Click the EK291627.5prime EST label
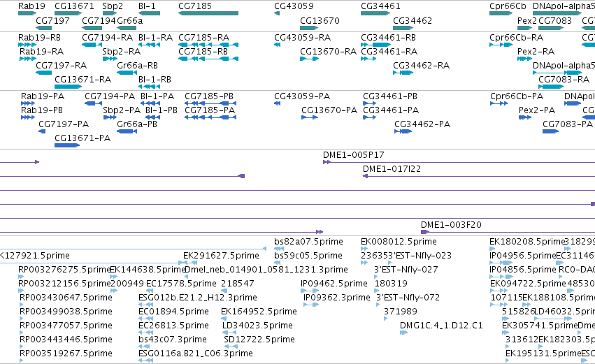 pyautogui.click(x=221, y=256)
